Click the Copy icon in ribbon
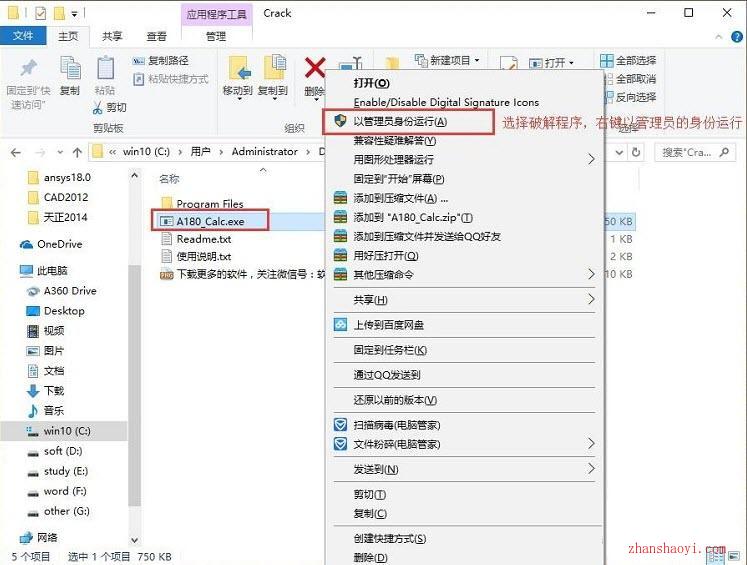The image size is (747, 565). tap(70, 68)
